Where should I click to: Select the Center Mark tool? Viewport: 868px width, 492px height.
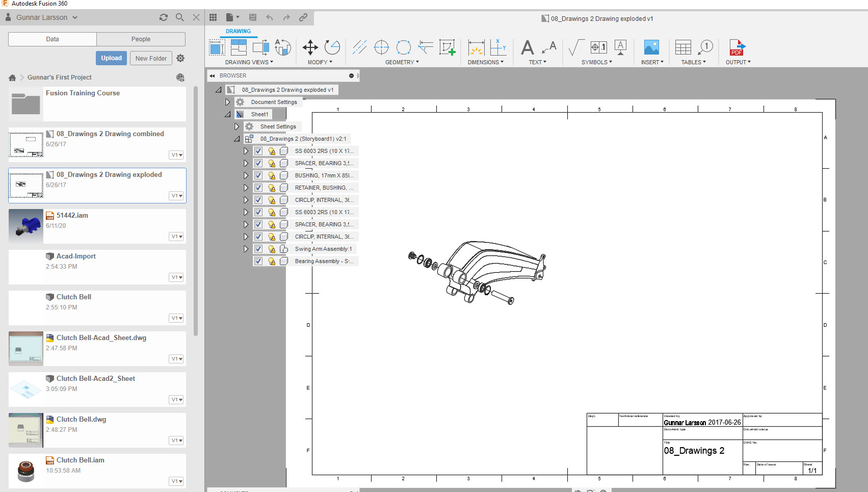pos(381,47)
